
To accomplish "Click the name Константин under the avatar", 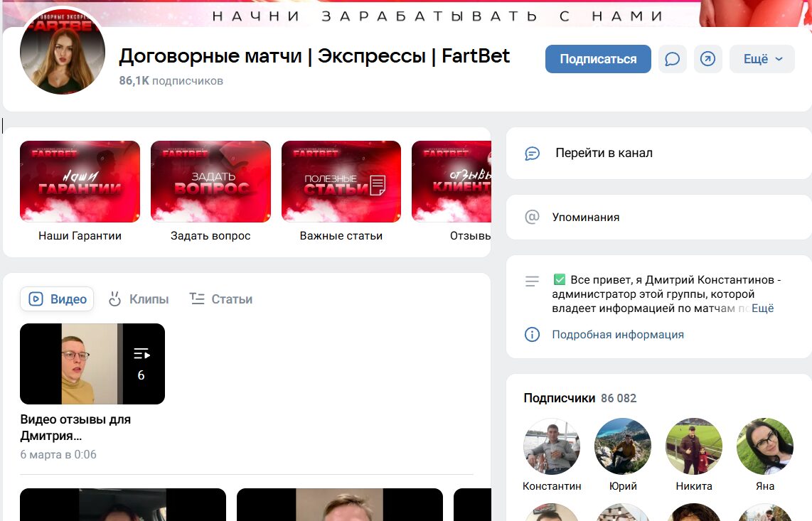I will pos(552,485).
